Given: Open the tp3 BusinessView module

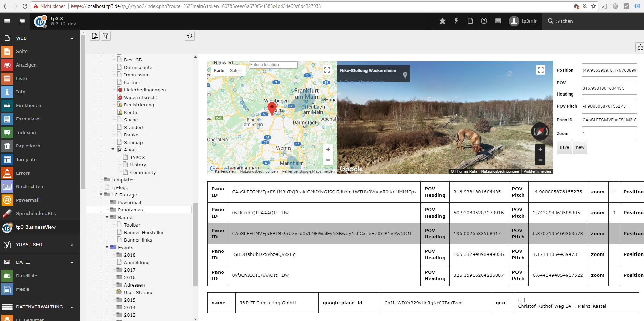Looking at the screenshot, I should pos(35,227).
